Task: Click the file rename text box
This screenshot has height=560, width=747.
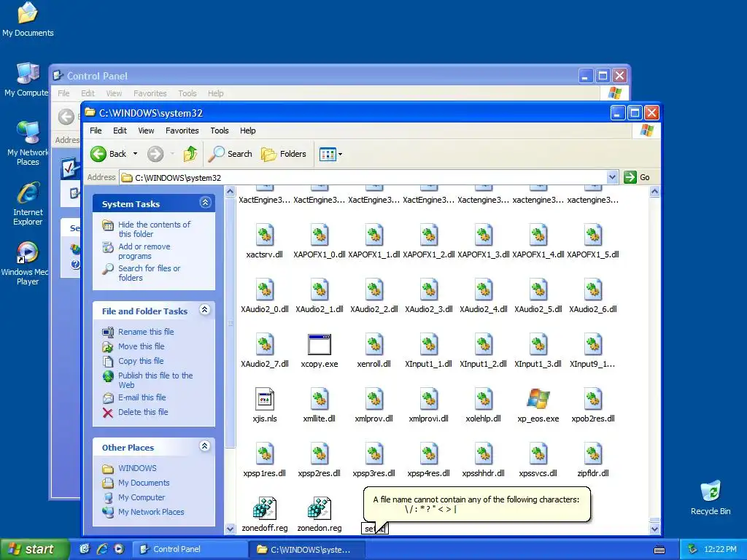Action: (374, 528)
